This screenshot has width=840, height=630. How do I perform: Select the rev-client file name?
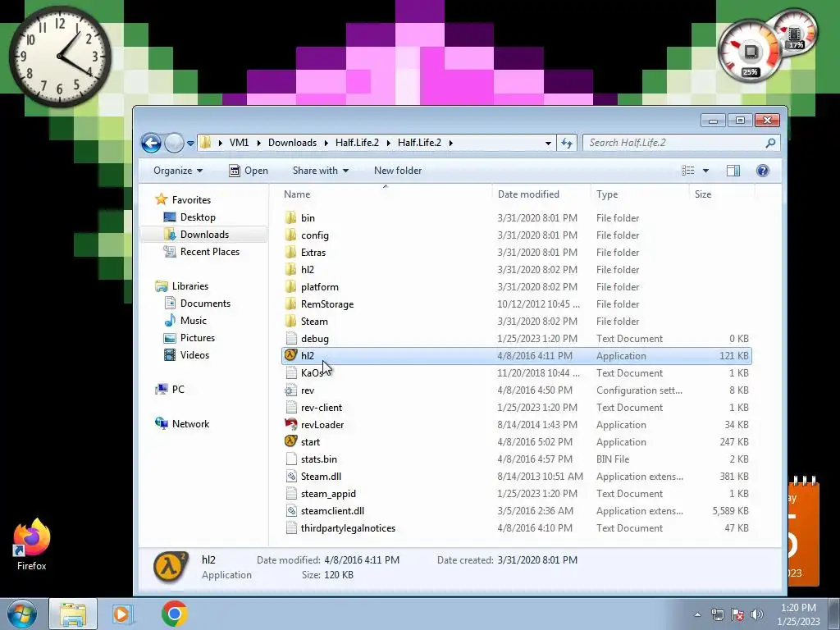point(322,408)
